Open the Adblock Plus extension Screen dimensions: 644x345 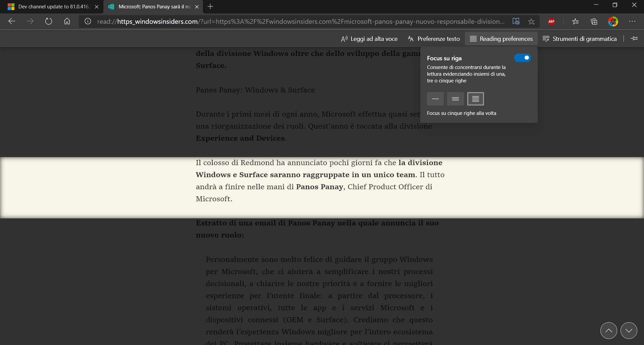(551, 21)
